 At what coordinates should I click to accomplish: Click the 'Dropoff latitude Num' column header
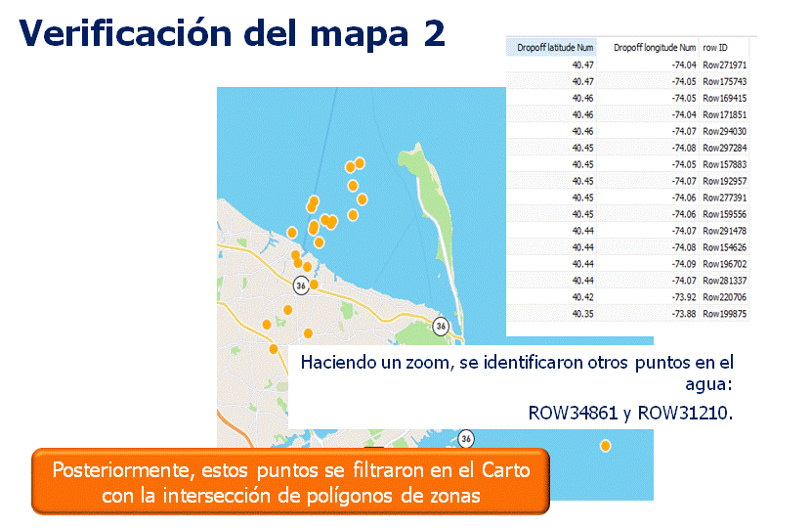(555, 47)
